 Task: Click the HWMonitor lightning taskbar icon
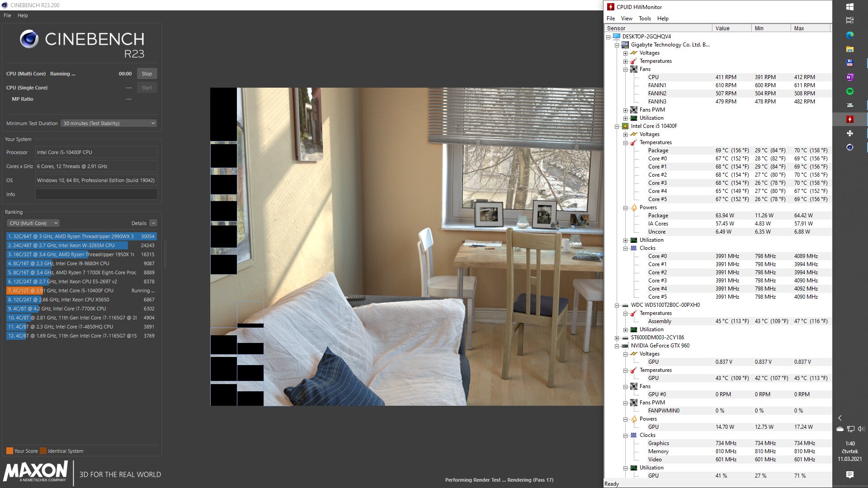pos(849,119)
